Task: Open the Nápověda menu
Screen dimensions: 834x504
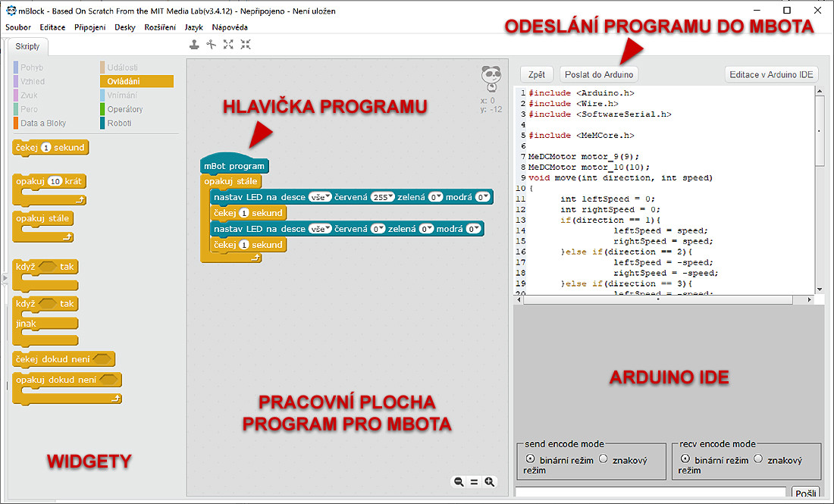Action: pyautogui.click(x=230, y=27)
